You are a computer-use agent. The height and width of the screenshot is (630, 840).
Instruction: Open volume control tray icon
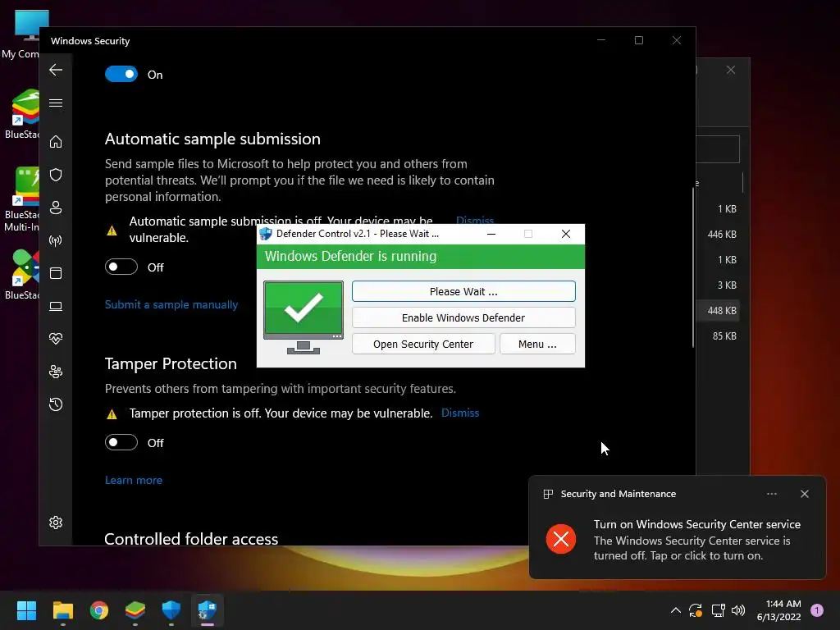[738, 610]
